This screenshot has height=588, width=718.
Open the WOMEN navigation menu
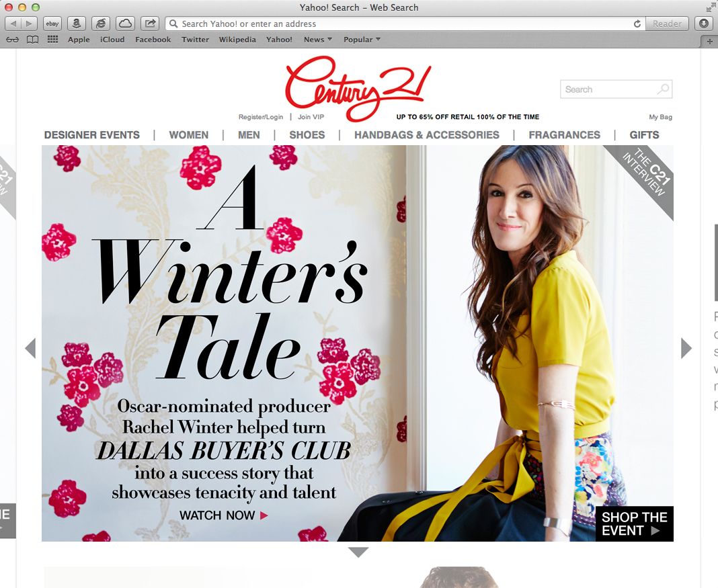coord(189,135)
